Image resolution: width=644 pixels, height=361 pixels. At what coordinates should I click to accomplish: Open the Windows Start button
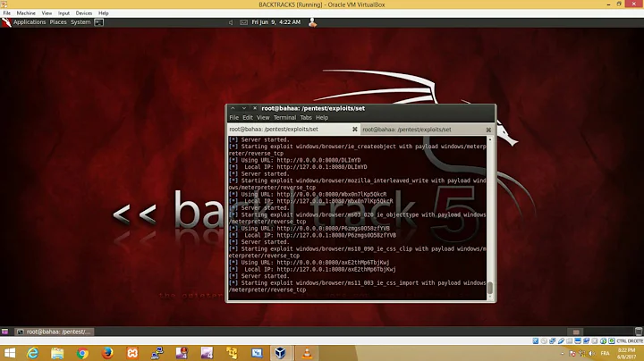pos(10,353)
